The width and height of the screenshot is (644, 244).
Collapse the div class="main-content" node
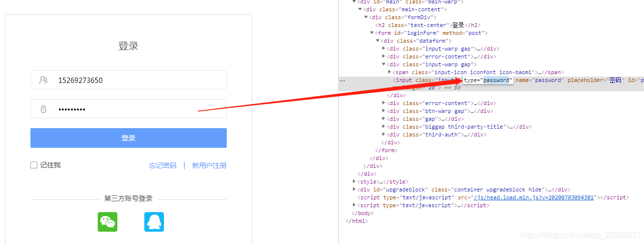[x=360, y=9]
